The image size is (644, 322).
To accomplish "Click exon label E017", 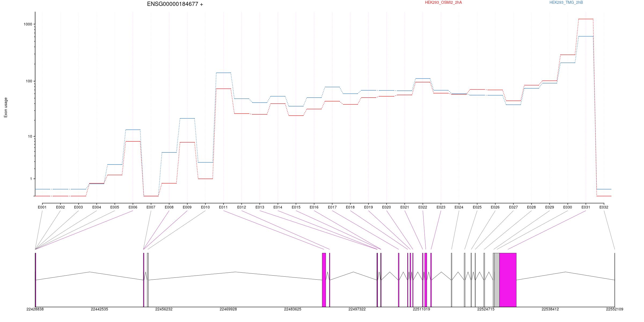I will (x=332, y=207).
